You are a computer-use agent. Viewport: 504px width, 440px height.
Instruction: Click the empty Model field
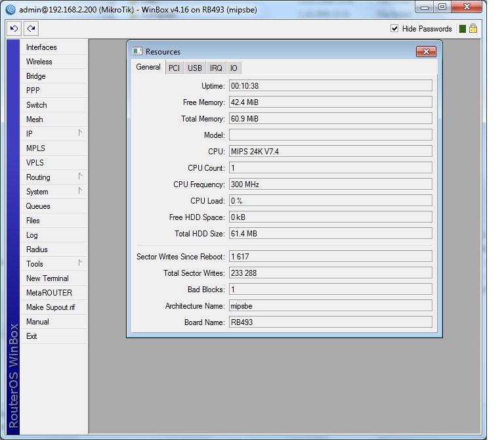pyautogui.click(x=331, y=135)
